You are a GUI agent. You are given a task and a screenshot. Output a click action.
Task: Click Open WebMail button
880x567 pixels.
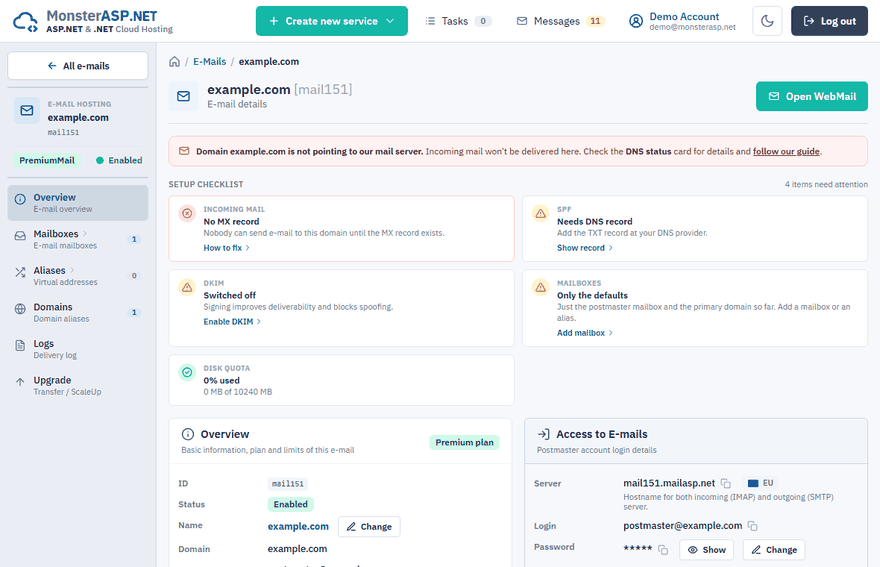812,97
